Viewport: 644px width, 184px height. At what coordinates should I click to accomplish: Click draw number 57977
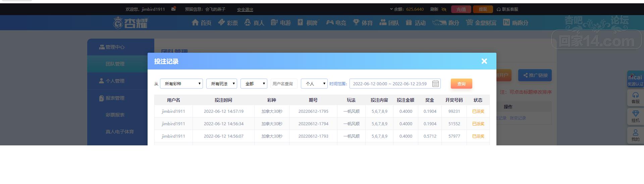[x=454, y=136]
